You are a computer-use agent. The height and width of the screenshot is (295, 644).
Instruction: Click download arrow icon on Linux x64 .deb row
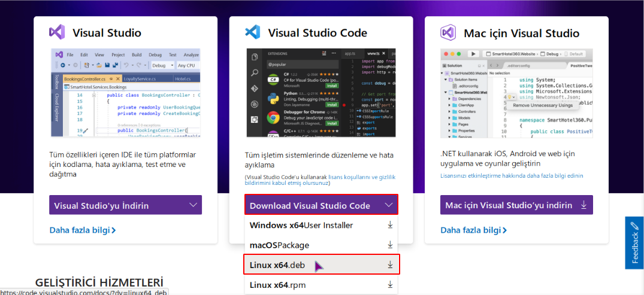point(390,265)
